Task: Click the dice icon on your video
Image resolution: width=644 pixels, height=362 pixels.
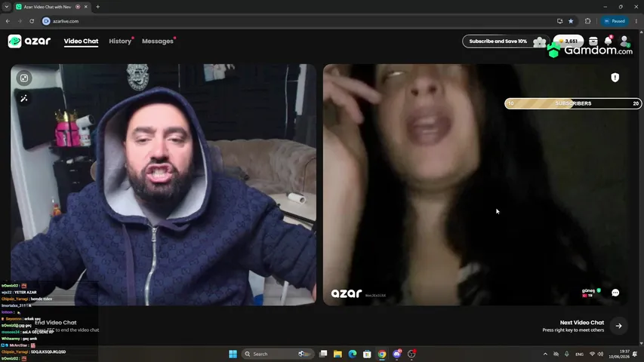Action: 24,78
